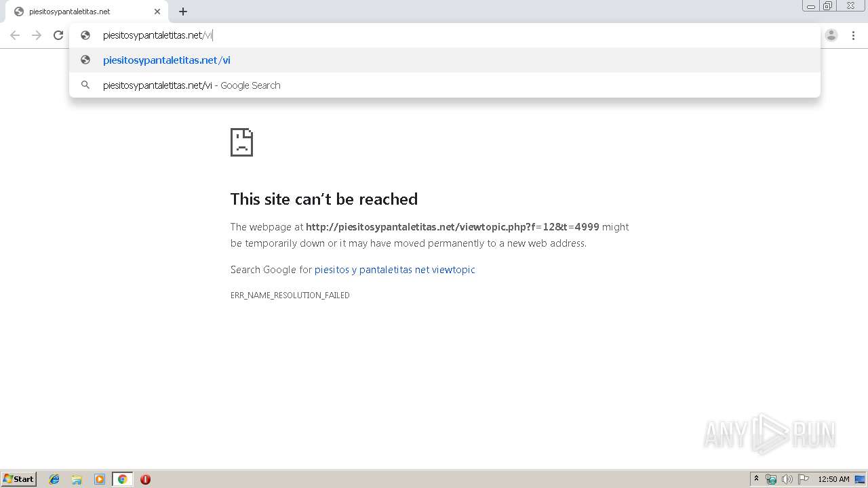Click the forward navigation arrow

click(x=37, y=35)
